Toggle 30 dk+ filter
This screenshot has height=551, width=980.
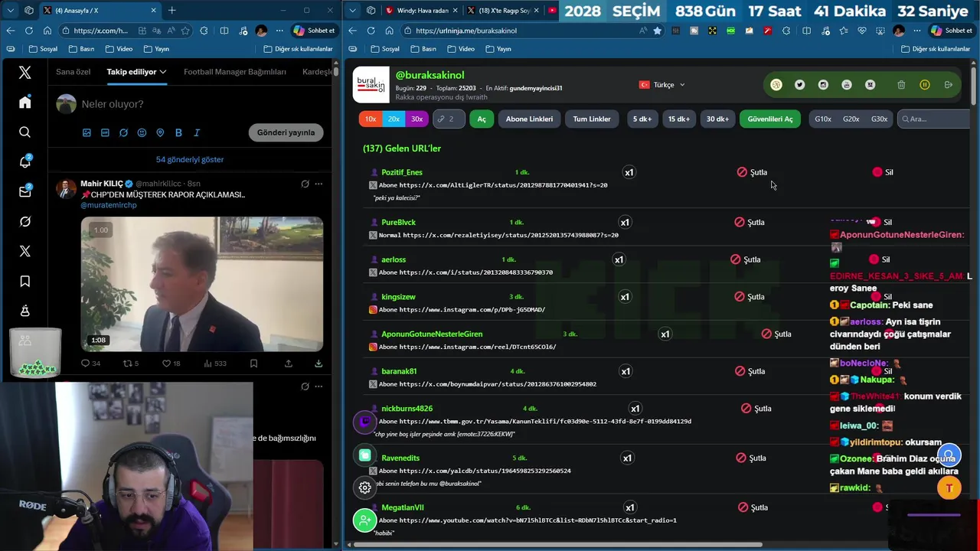[x=717, y=119]
